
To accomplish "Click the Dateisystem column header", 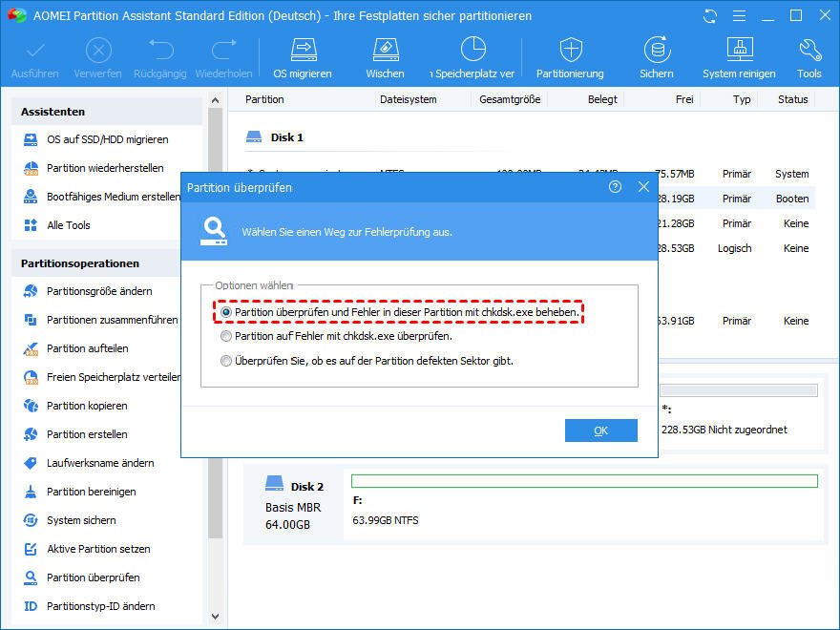I will point(409,99).
